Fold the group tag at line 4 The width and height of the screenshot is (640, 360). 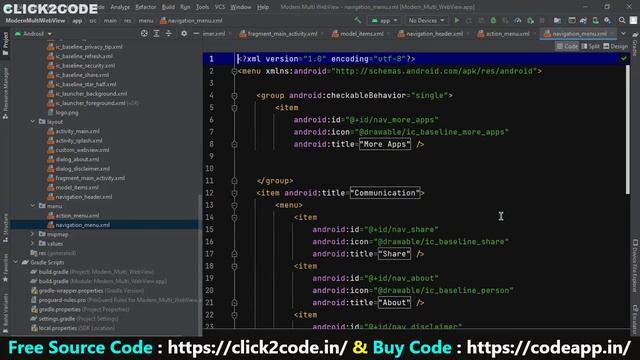(x=234, y=96)
